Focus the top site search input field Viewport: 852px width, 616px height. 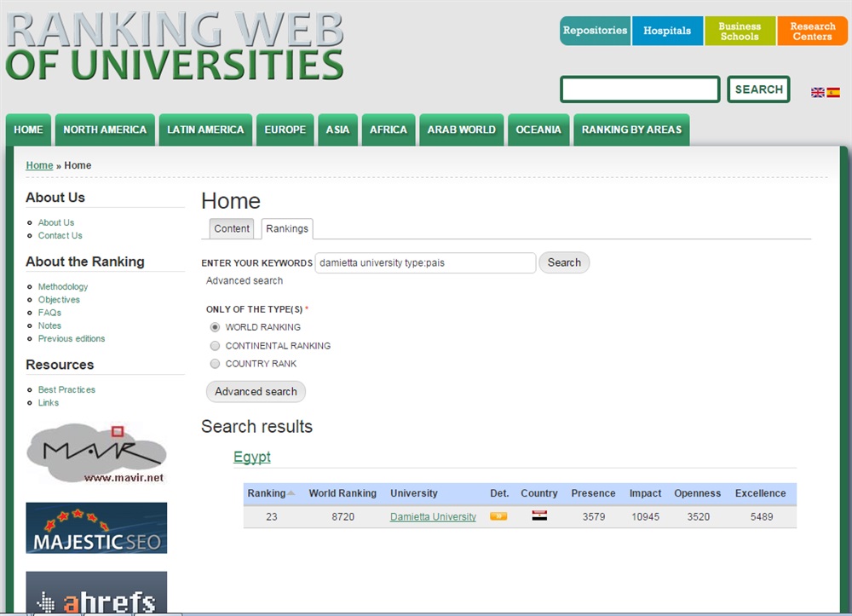pyautogui.click(x=640, y=89)
